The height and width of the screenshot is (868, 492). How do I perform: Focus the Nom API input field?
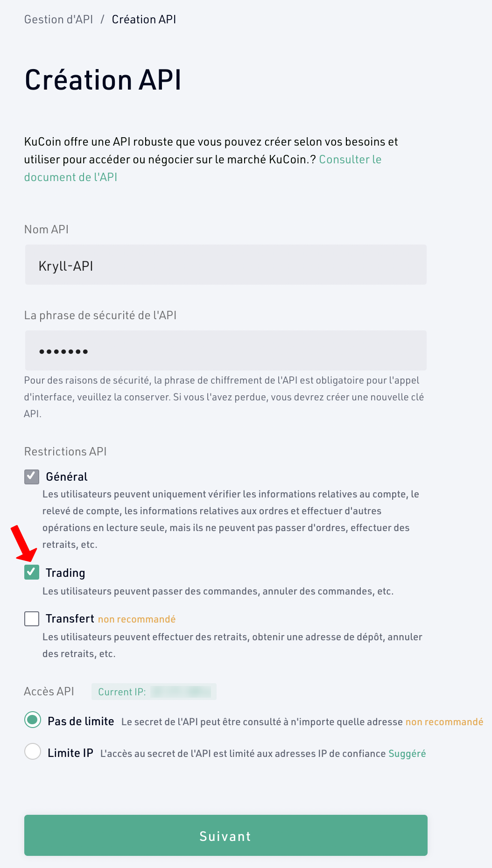(x=226, y=265)
